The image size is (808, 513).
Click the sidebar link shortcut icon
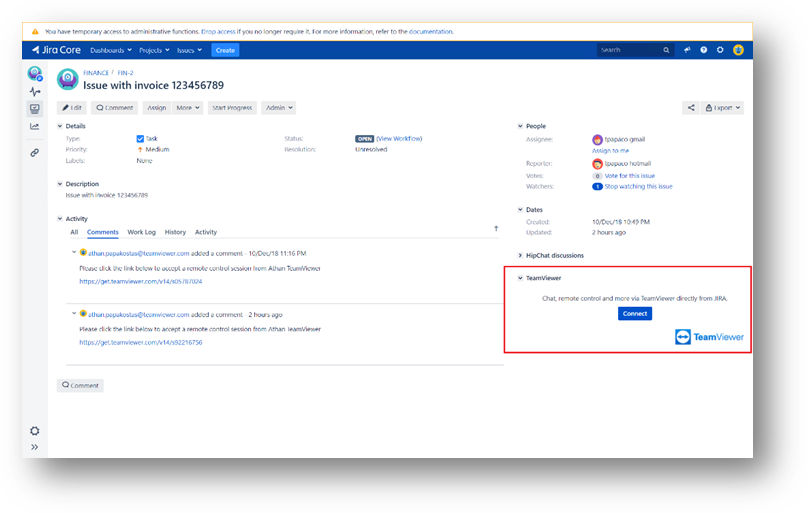click(x=35, y=153)
